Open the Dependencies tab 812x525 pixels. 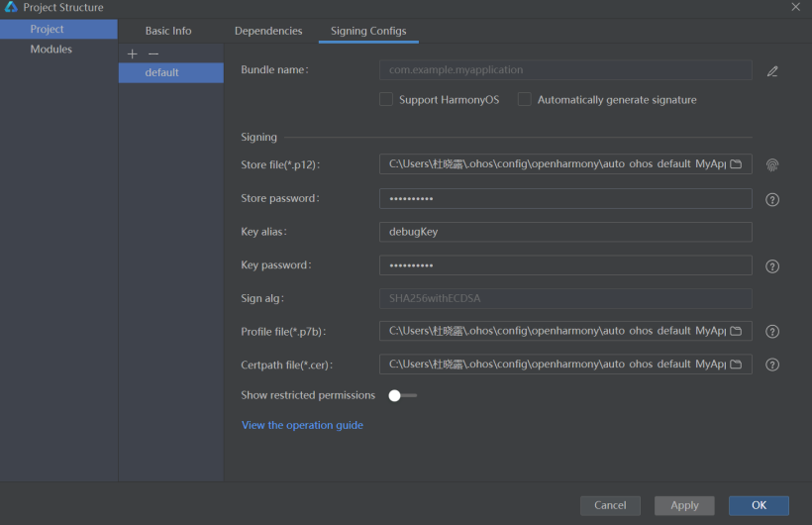(268, 31)
